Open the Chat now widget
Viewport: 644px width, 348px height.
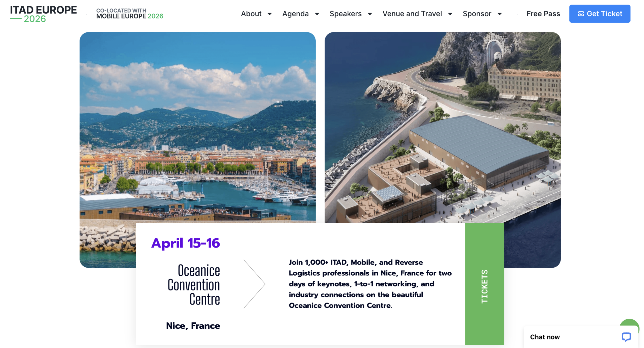[545, 337]
